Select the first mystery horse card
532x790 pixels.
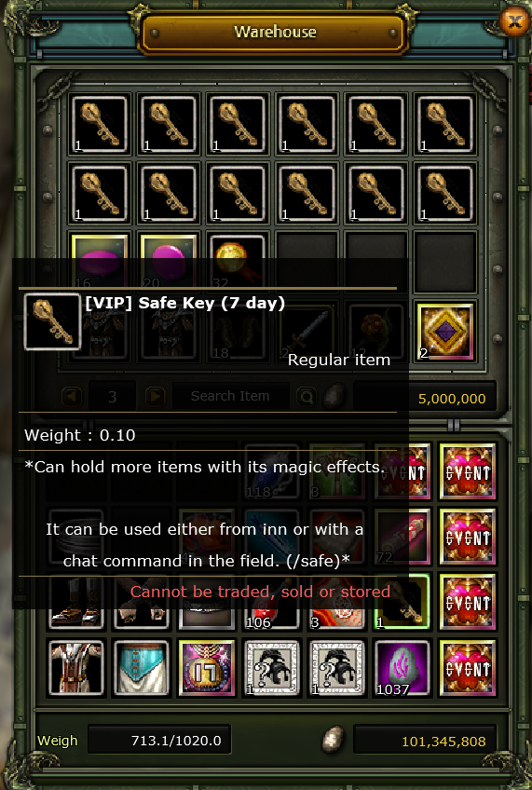pos(272,668)
